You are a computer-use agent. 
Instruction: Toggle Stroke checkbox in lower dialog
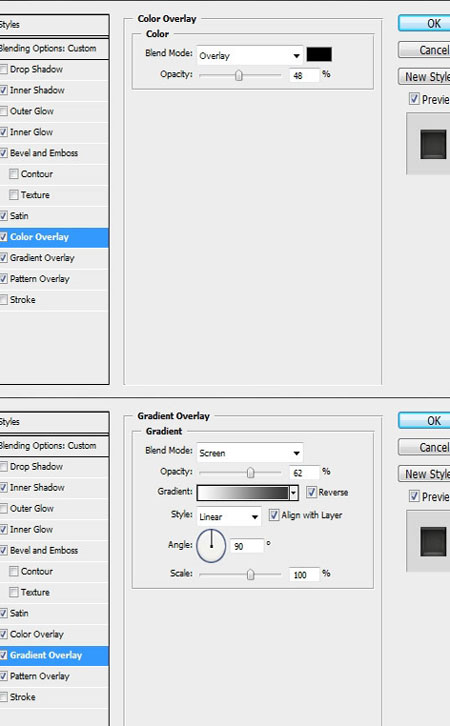(x=4, y=697)
